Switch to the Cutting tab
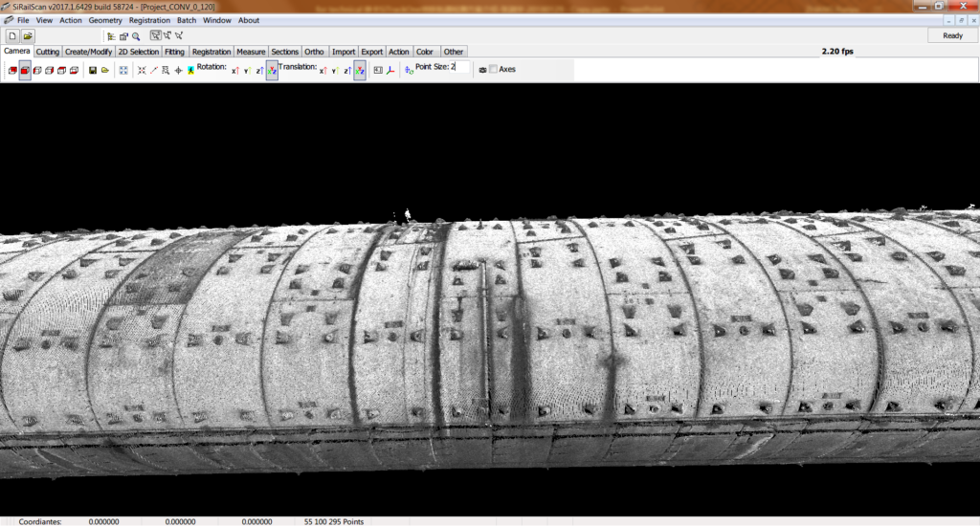980x526 pixels. pos(48,52)
